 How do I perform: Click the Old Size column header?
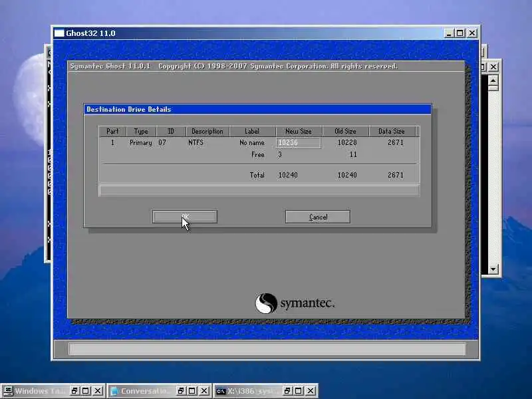[345, 131]
